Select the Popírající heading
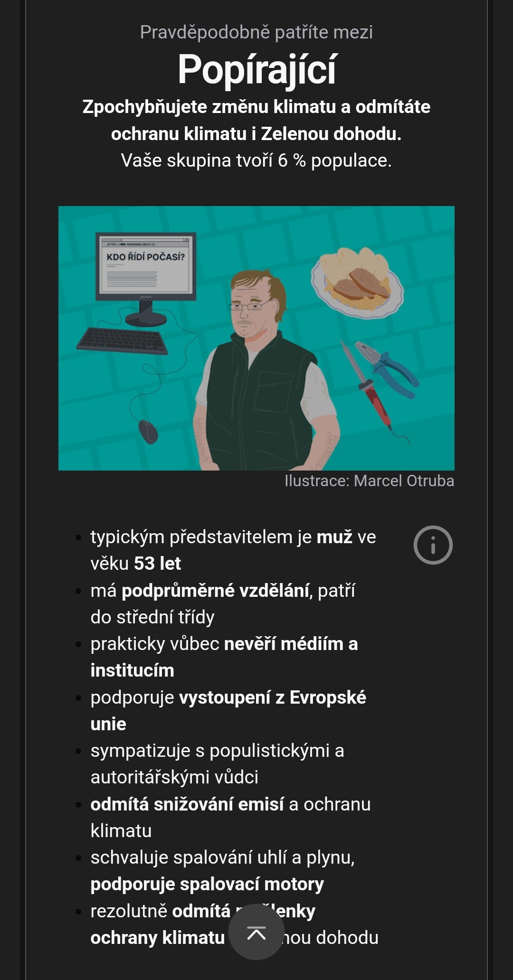513x980 pixels. click(256, 70)
